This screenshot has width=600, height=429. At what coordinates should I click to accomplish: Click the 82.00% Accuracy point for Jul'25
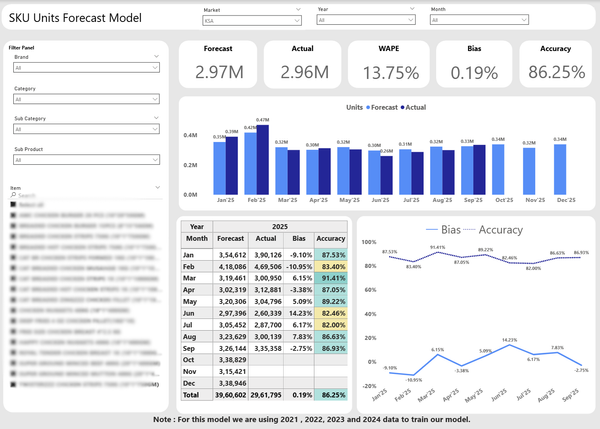tap(533, 263)
